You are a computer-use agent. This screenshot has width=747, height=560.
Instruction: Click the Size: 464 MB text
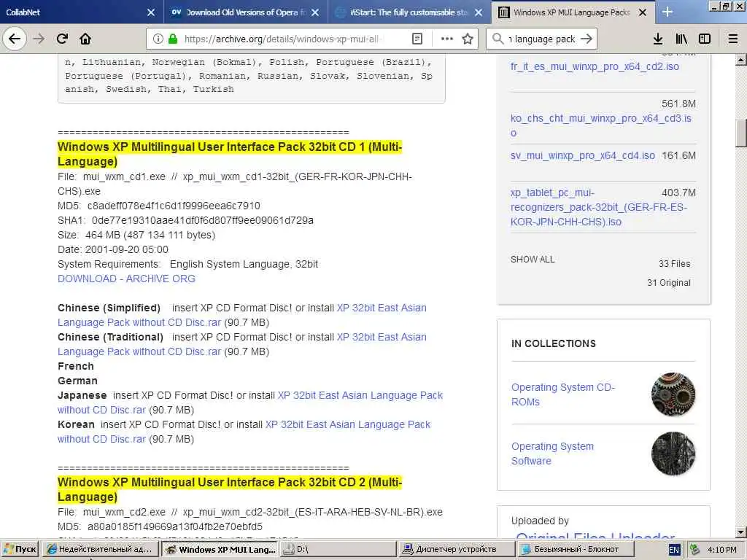coord(136,235)
